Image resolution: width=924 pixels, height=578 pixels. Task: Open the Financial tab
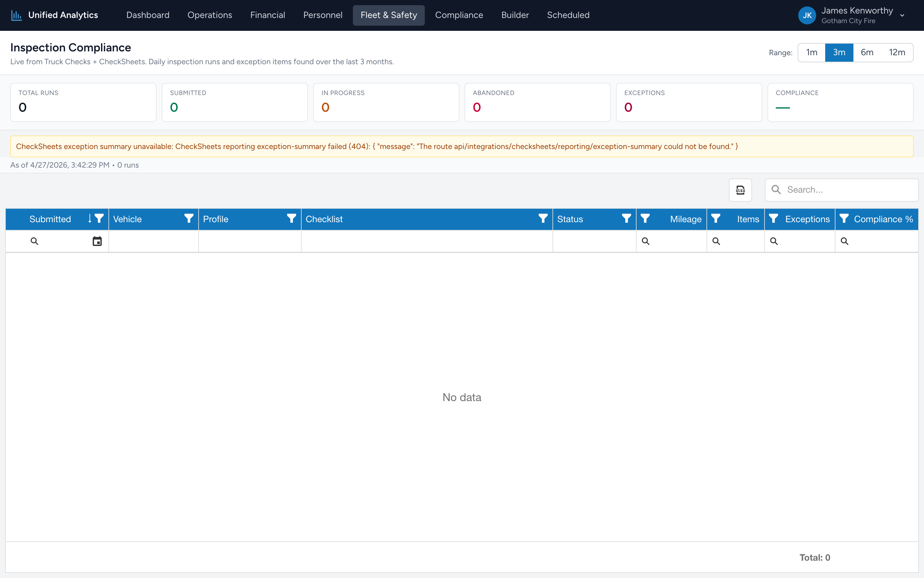[x=268, y=15]
